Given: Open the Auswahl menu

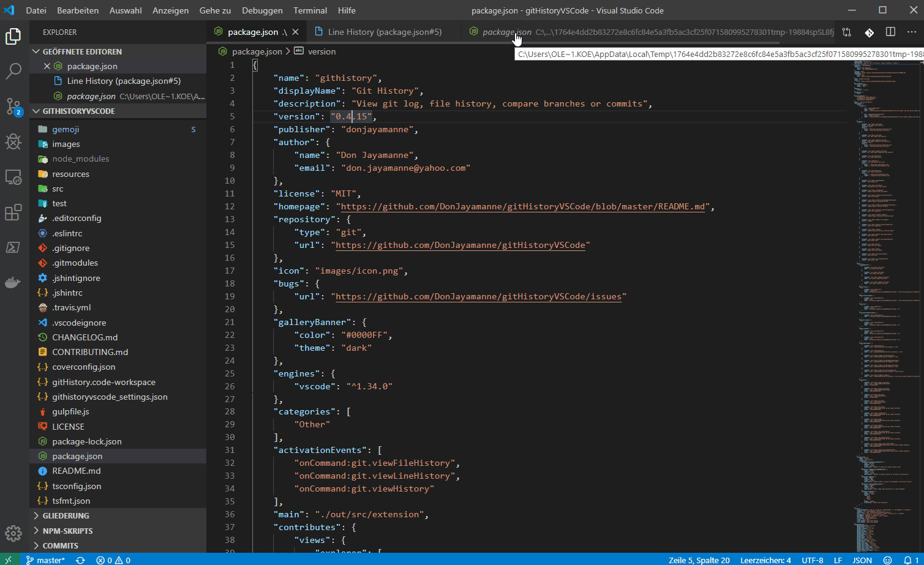Looking at the screenshot, I should point(126,10).
